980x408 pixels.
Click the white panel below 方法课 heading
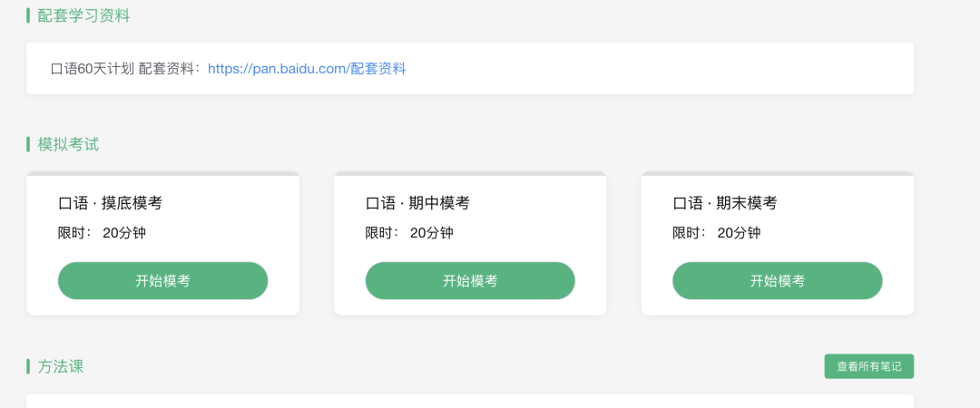[470, 401]
